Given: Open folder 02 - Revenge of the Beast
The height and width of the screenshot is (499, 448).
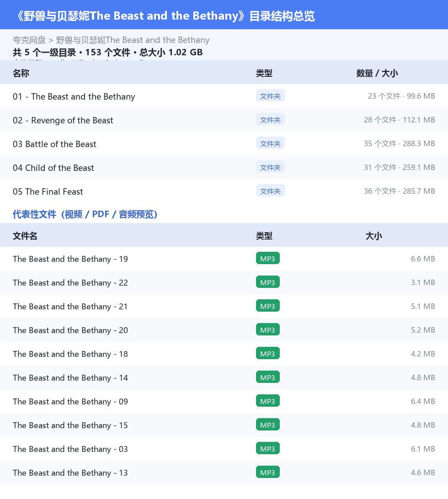Looking at the screenshot, I should tap(63, 120).
